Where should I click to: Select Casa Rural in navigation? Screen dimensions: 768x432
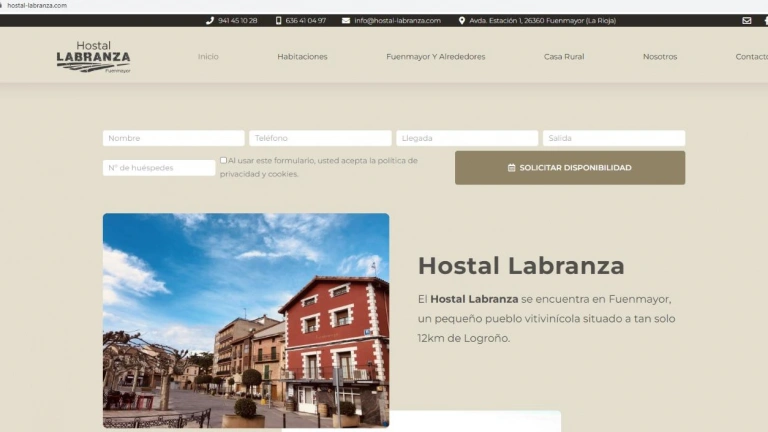click(x=564, y=57)
